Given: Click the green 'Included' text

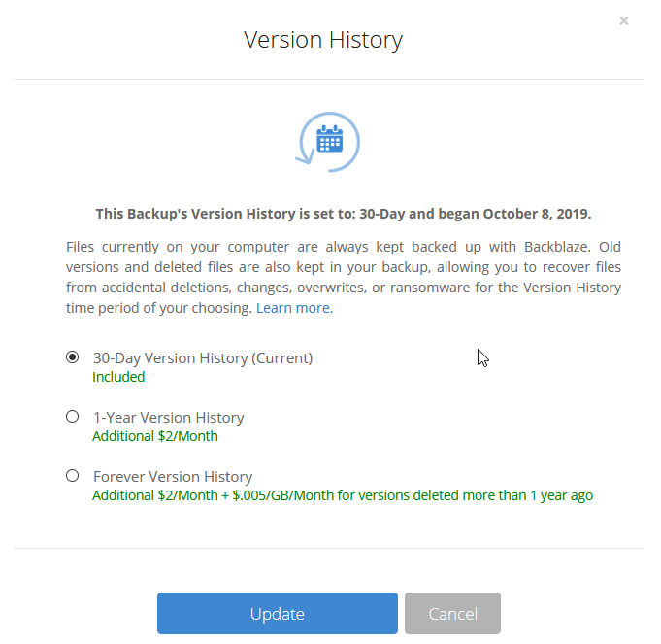Looking at the screenshot, I should 118,377.
